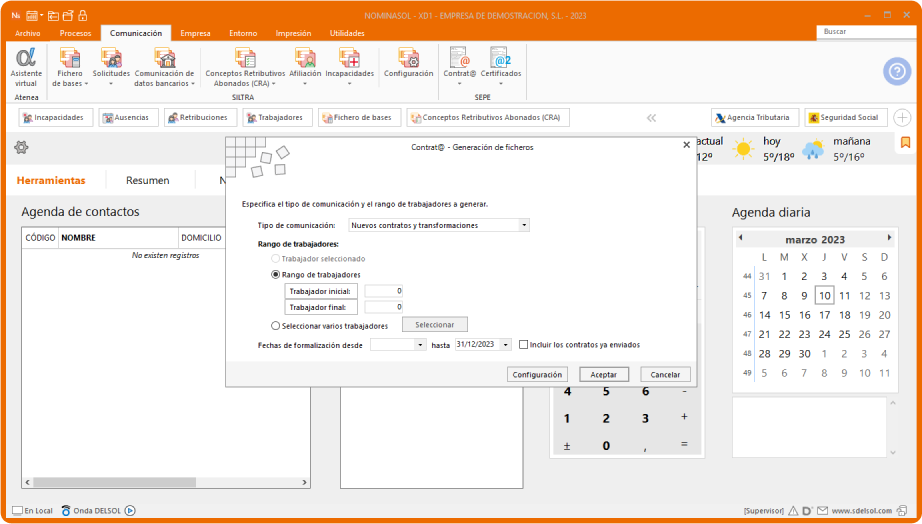Click the D icon in status bar
Screen dimensions: 922x524
tap(808, 510)
